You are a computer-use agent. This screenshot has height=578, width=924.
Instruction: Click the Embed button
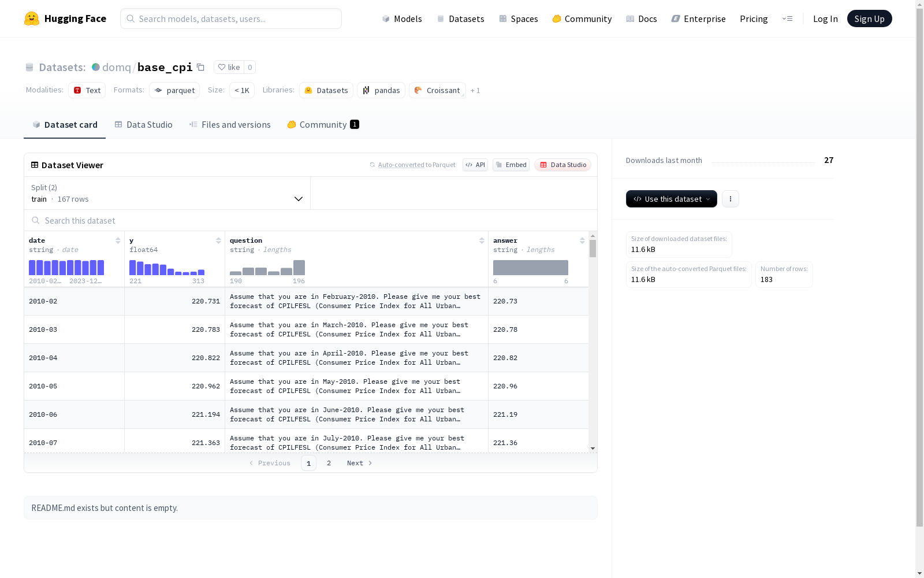tap(511, 165)
